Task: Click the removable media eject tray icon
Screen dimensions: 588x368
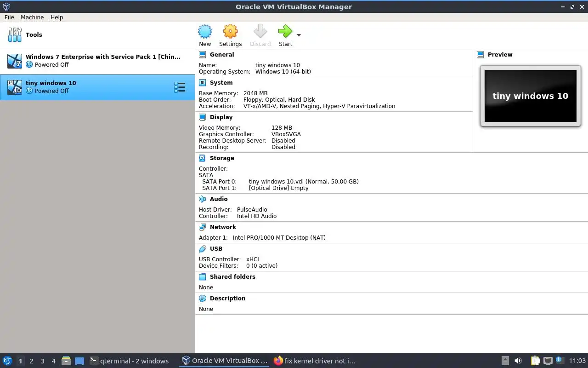Action: click(x=505, y=361)
